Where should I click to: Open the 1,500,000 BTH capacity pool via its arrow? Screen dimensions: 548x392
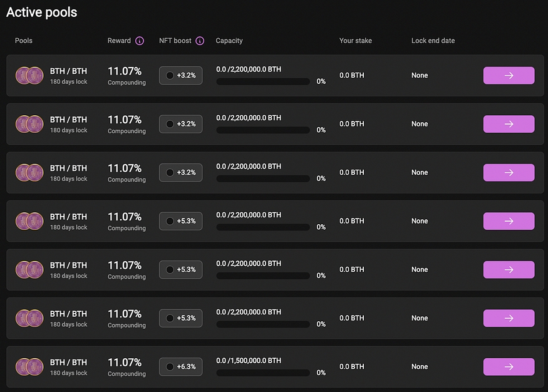(509, 367)
